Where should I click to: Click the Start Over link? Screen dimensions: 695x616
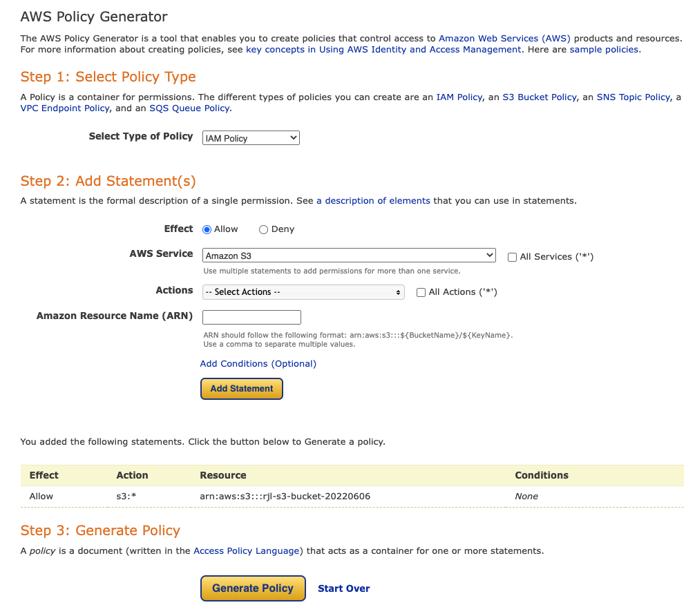pos(343,588)
